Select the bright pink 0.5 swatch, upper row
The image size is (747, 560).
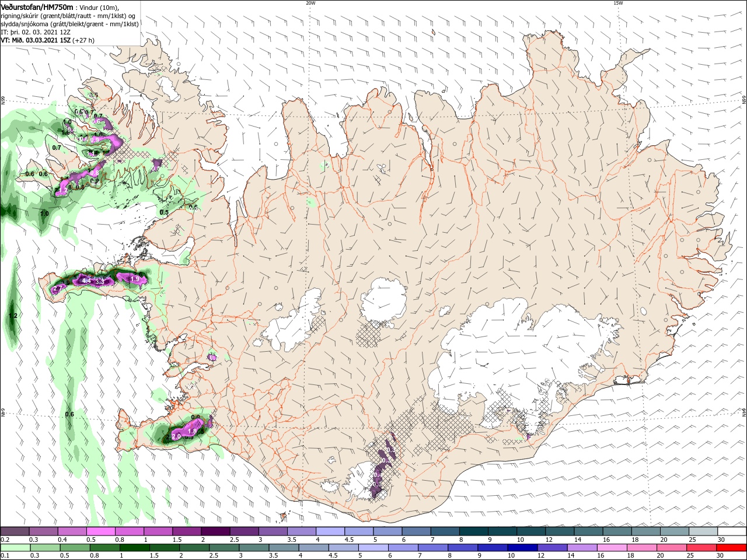(x=100, y=531)
